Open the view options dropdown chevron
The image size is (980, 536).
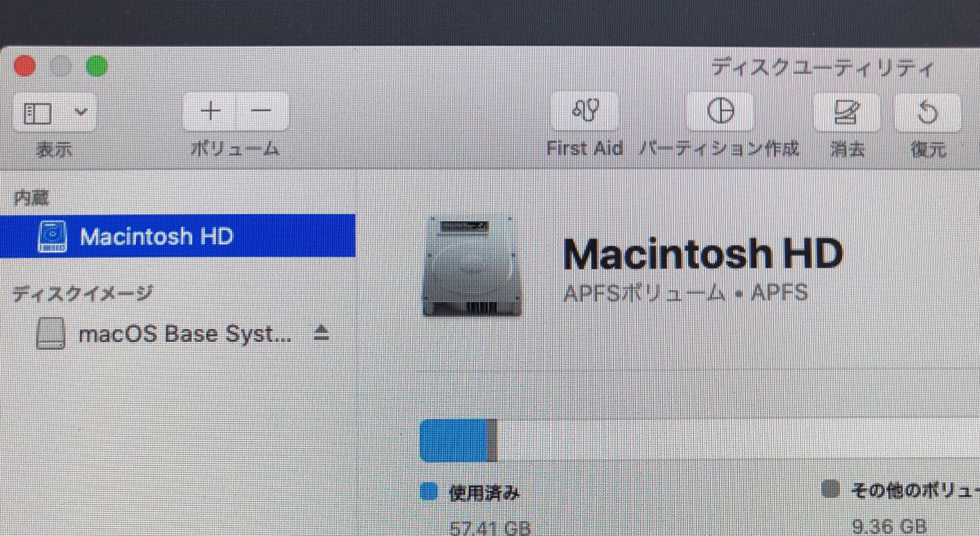(81, 112)
